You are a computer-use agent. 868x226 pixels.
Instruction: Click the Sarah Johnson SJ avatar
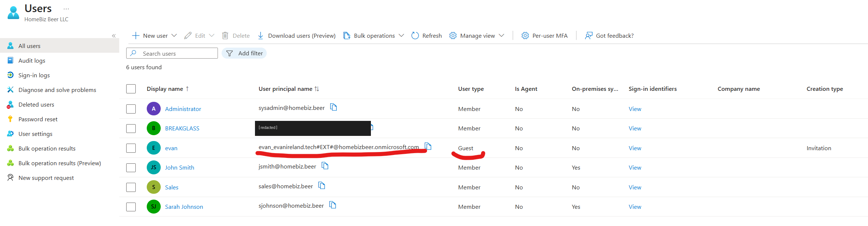click(154, 207)
